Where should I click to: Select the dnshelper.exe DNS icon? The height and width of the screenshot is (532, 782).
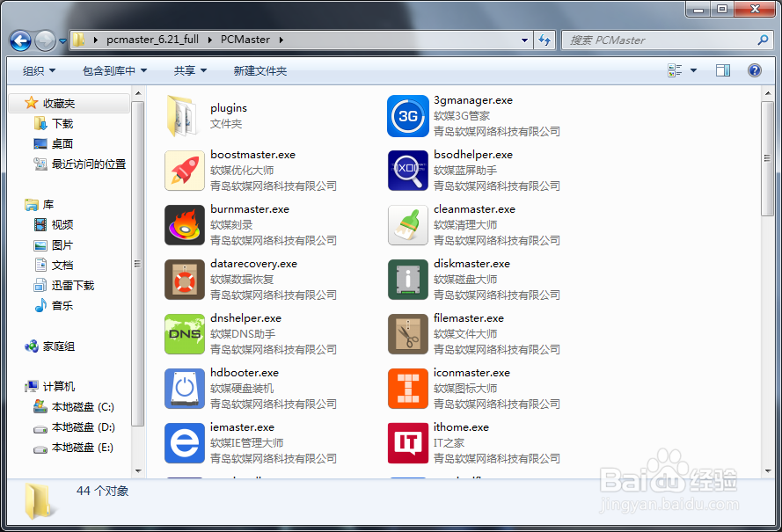click(185, 334)
